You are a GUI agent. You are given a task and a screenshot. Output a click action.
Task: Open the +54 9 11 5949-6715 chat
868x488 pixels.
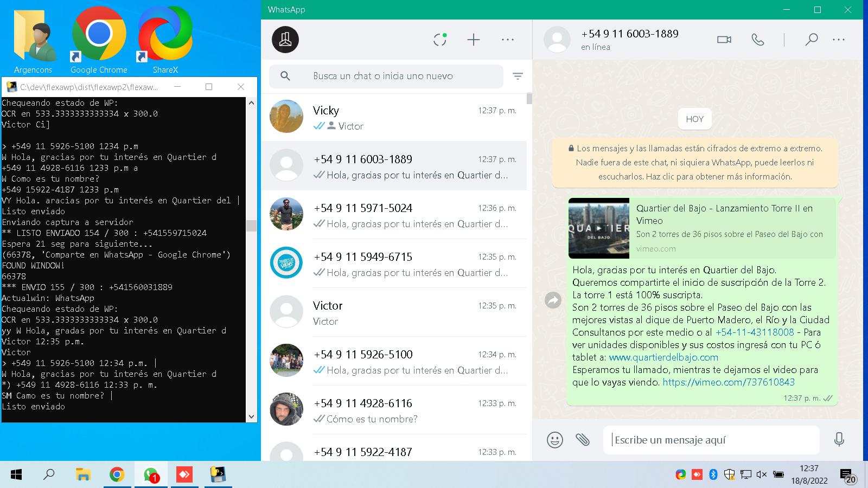(x=394, y=264)
